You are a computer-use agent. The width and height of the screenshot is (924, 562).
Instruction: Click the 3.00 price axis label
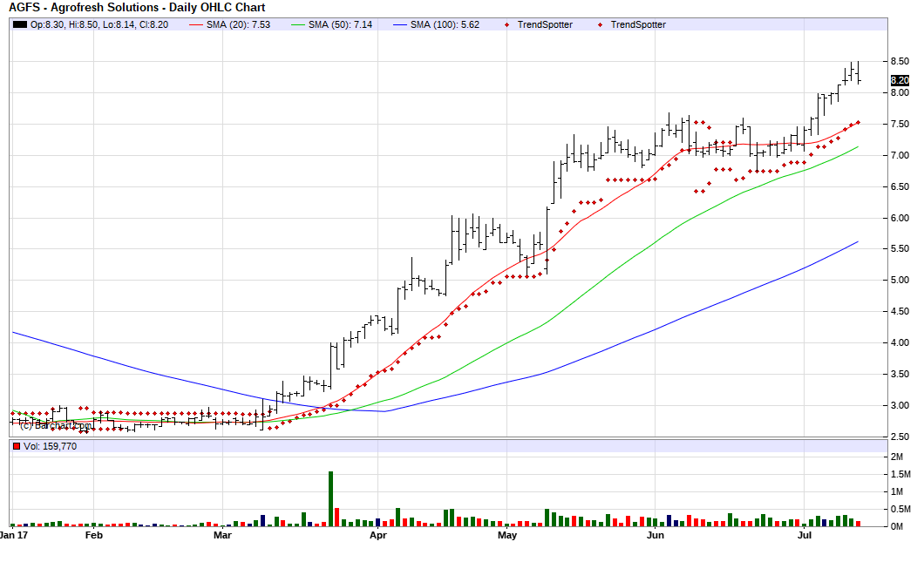point(900,405)
